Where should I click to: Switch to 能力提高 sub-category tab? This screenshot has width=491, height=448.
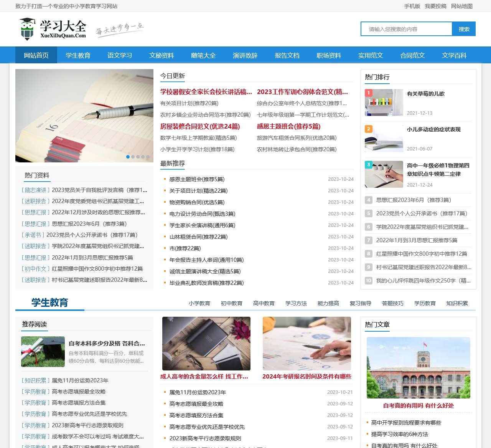pyautogui.click(x=328, y=303)
